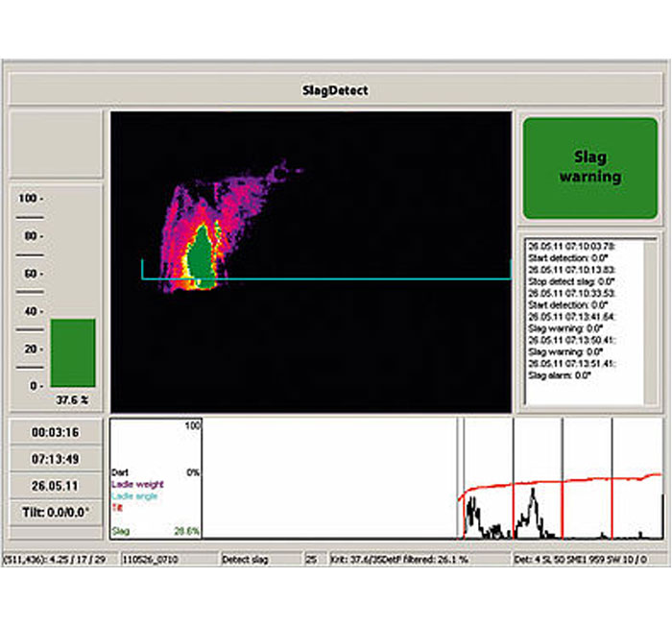Click the SlagDetect title bar
Viewport: 672px width, 626px height.
pyautogui.click(x=335, y=90)
